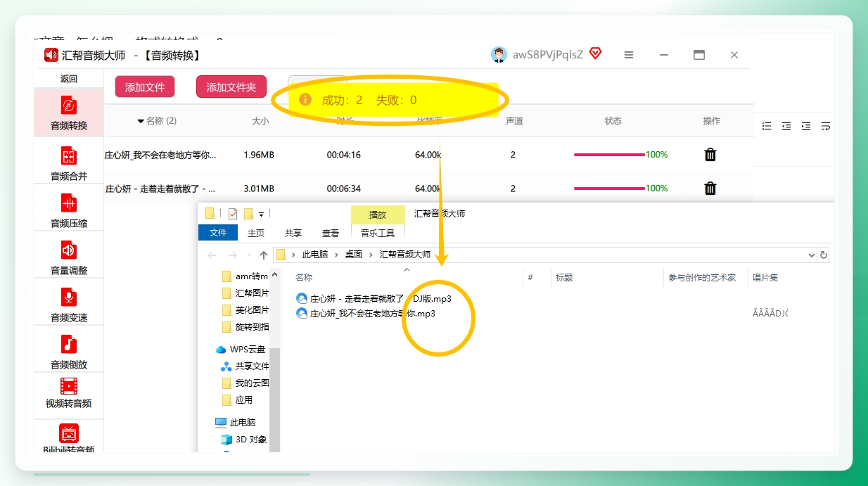Viewport: 868px width, 486px height.
Task: Click the 汇帮音频大师 app logo
Action: tap(51, 55)
